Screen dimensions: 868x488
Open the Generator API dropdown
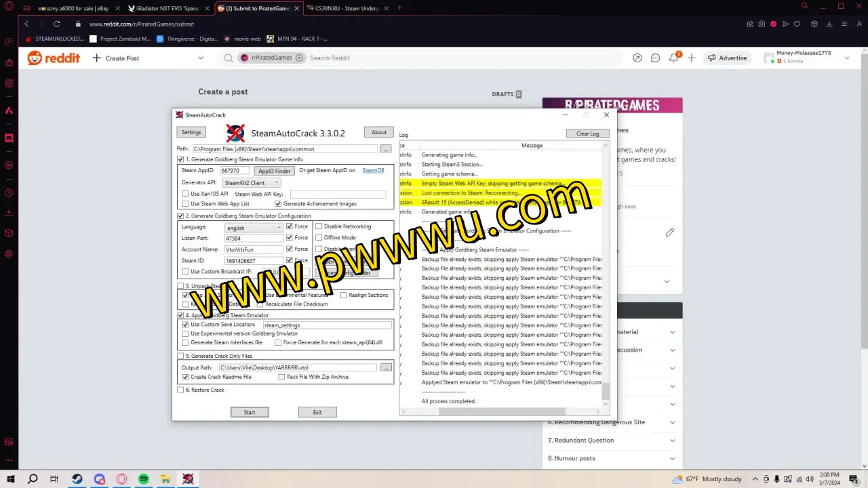pyautogui.click(x=251, y=183)
